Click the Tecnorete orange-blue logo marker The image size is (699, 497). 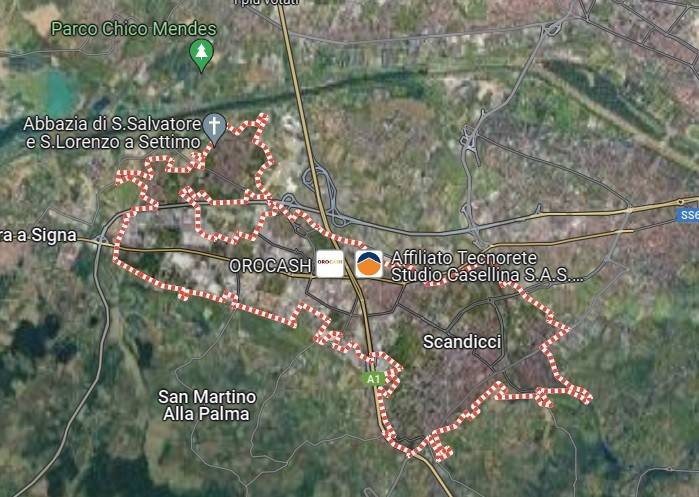click(x=369, y=264)
